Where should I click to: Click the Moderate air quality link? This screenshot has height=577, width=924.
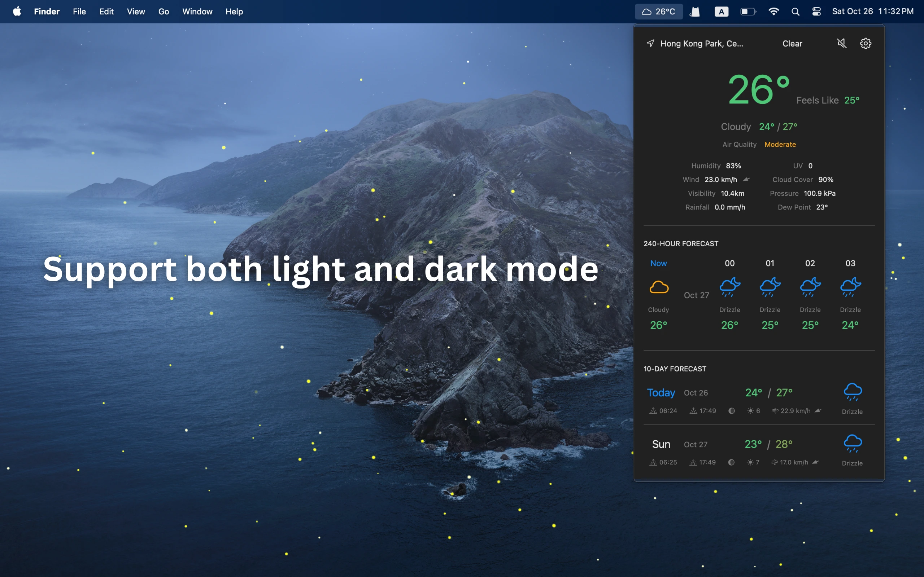tap(780, 144)
